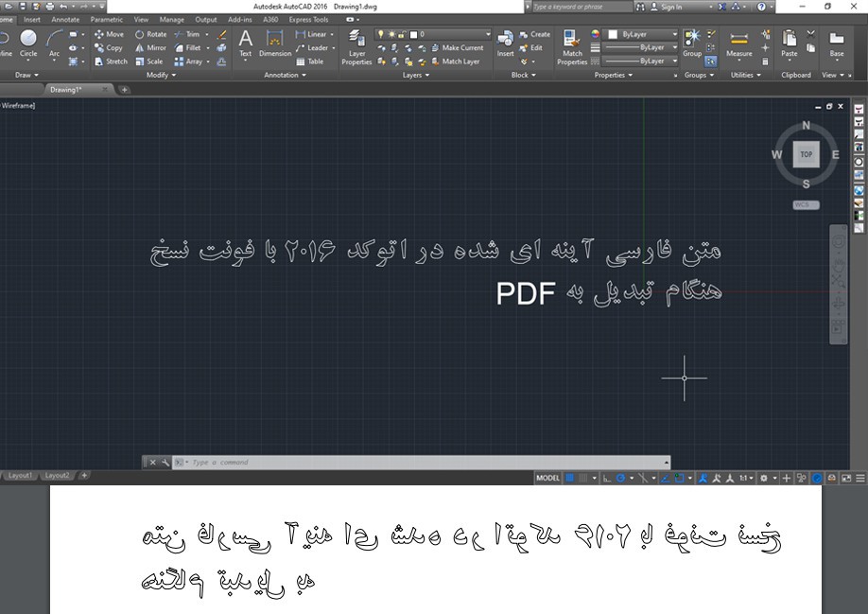Toggle snap mode in status bar
The height and width of the screenshot is (614, 868).
[582, 478]
